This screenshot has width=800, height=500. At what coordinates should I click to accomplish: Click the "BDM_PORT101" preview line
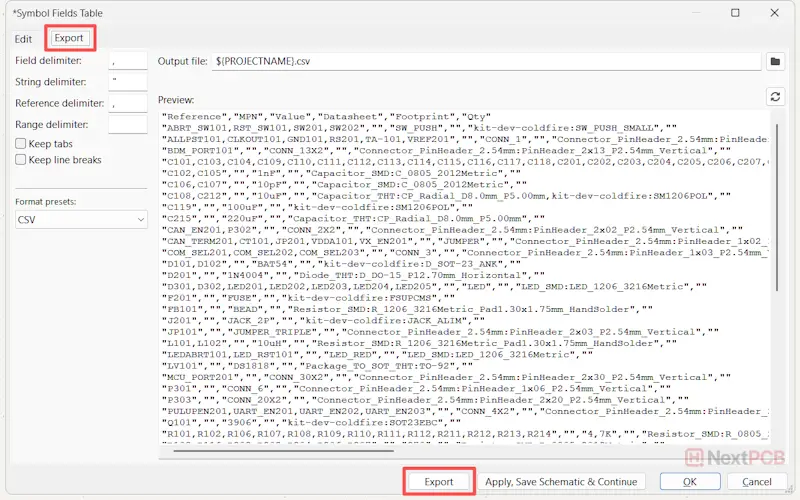pos(446,151)
